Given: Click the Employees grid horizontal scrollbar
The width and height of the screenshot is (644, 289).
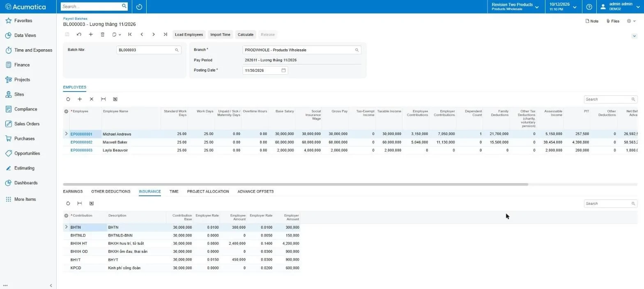Looking at the screenshot, I should (x=295, y=184).
